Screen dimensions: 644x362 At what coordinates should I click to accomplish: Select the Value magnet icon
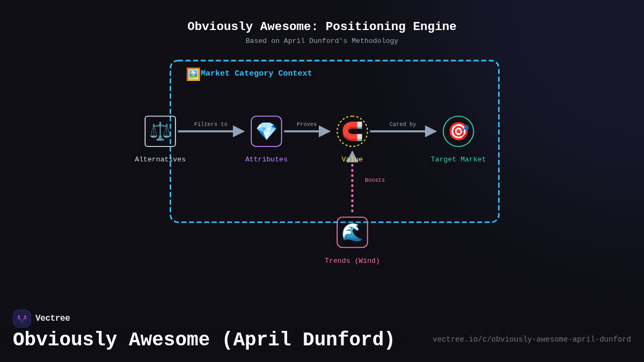(x=352, y=131)
